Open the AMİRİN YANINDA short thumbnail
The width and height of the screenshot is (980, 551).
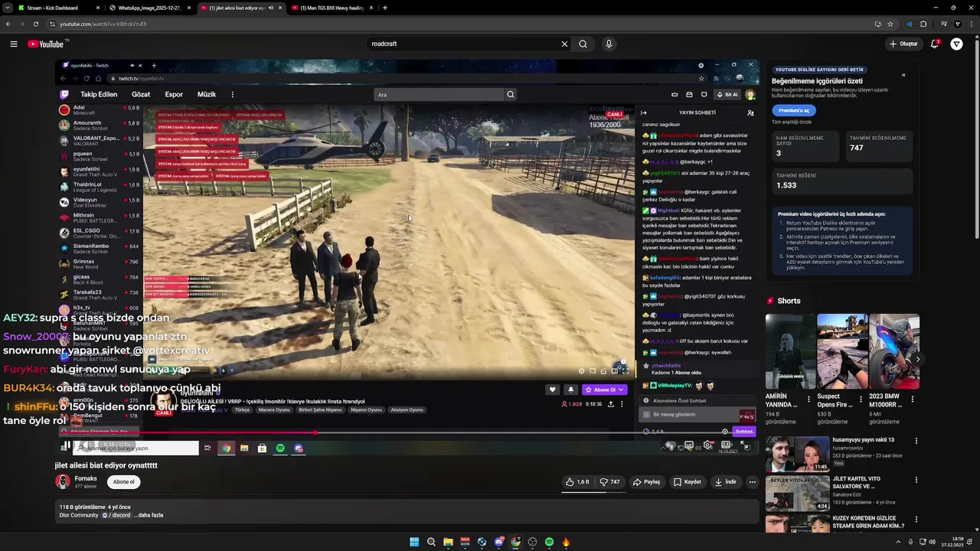pos(790,352)
